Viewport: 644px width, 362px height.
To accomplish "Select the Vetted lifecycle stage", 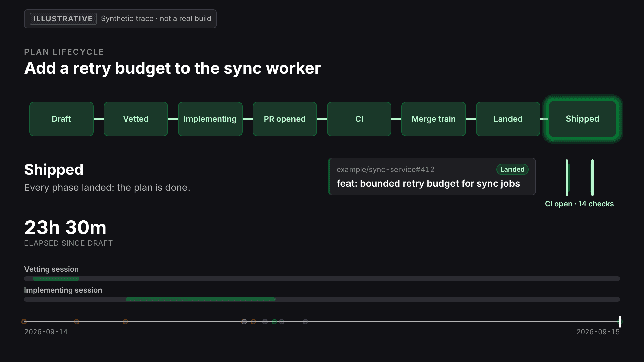I will coord(136,119).
